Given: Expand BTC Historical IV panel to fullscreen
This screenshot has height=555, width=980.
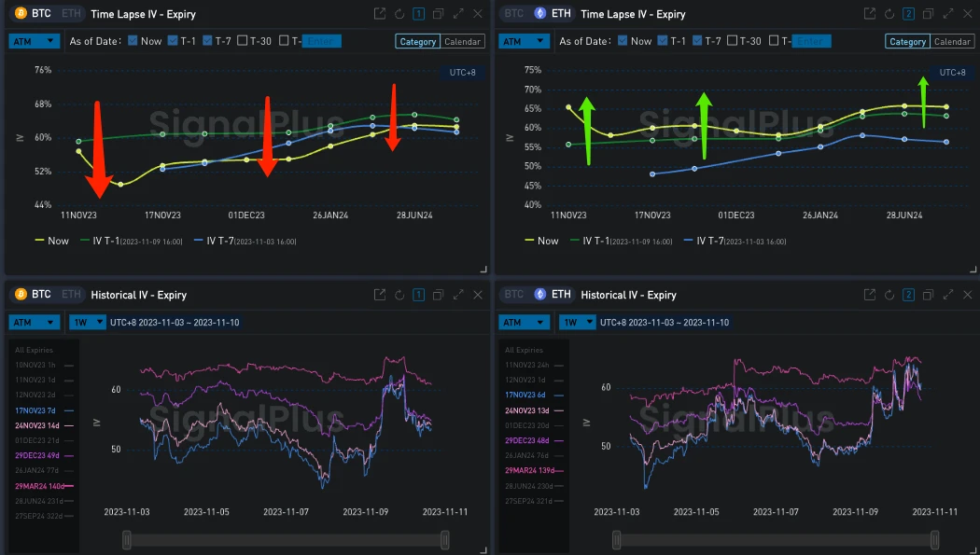Looking at the screenshot, I should 458,295.
